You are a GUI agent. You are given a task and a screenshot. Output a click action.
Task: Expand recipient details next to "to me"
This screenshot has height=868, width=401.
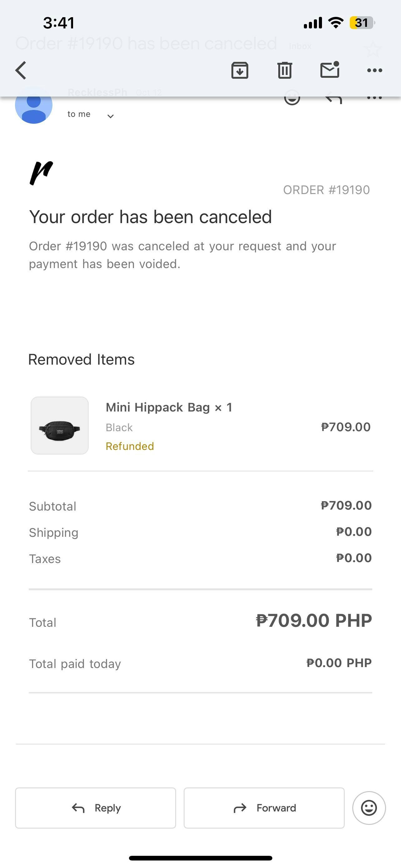tap(111, 116)
